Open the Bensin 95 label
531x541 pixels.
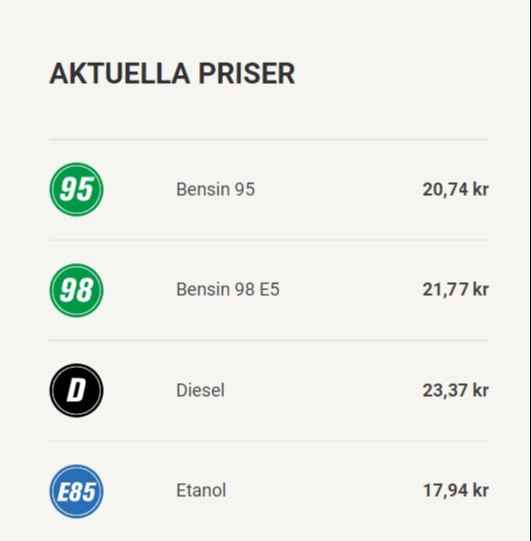pos(216,189)
